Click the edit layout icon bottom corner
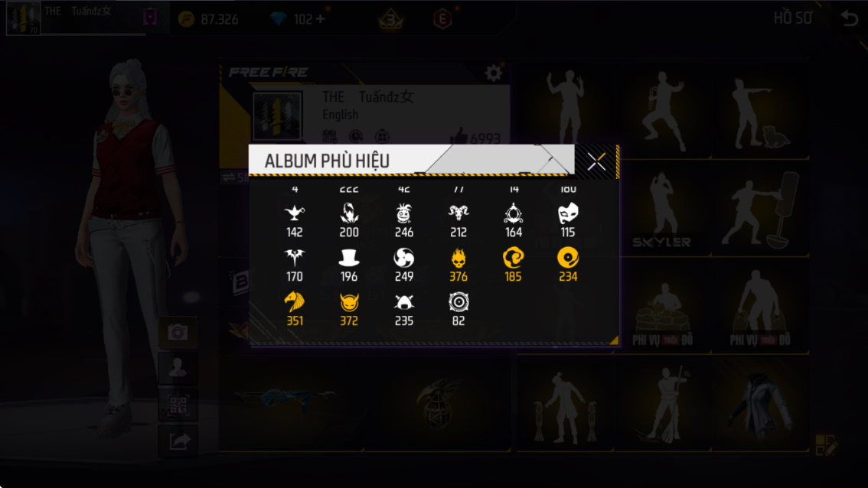The height and width of the screenshot is (488, 868). [825, 444]
